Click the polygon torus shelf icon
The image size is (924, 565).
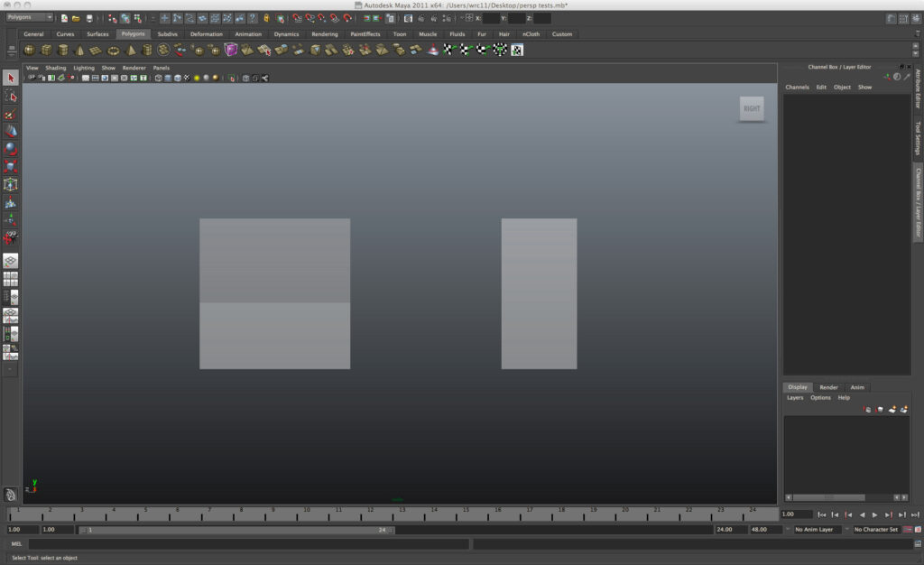(113, 51)
